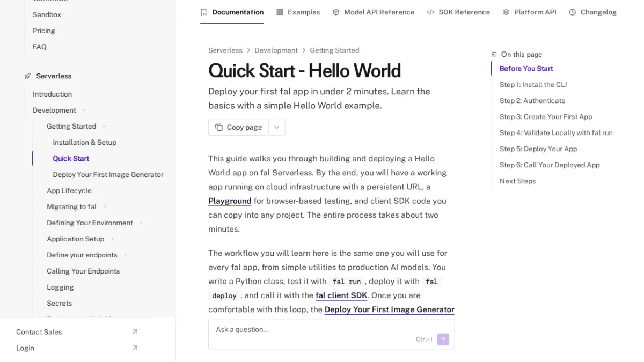Open the Changelog tab
Image resolution: width=644 pixels, height=362 pixels.
pyautogui.click(x=593, y=12)
